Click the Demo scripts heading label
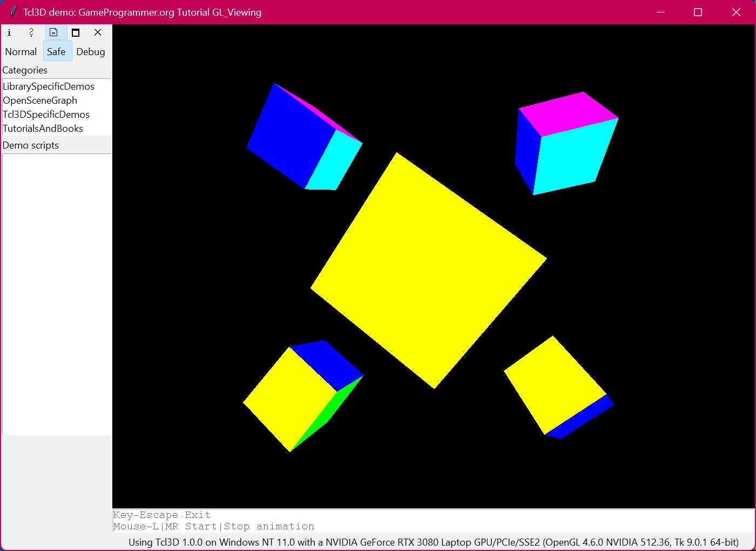The image size is (756, 551). tap(31, 145)
